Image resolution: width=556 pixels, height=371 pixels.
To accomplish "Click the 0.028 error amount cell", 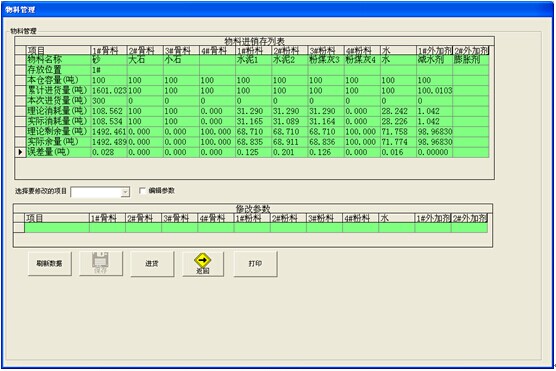I will 109,152.
